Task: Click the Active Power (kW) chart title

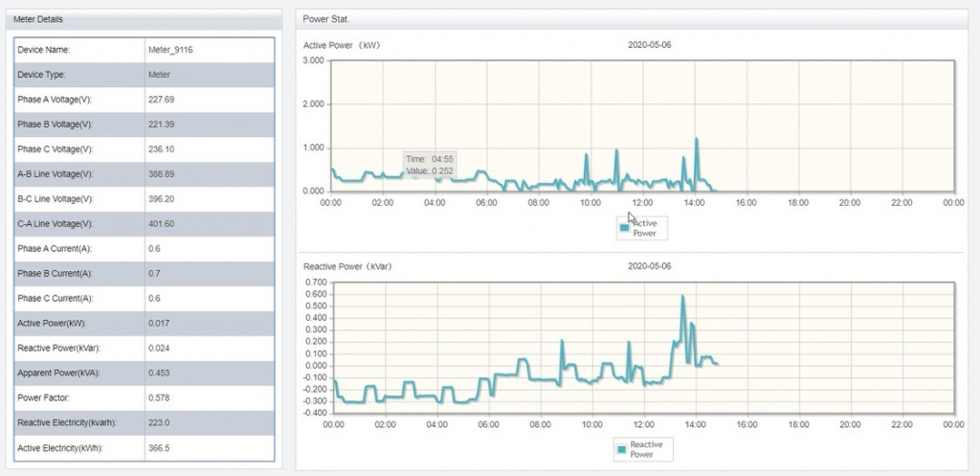Action: (343, 45)
